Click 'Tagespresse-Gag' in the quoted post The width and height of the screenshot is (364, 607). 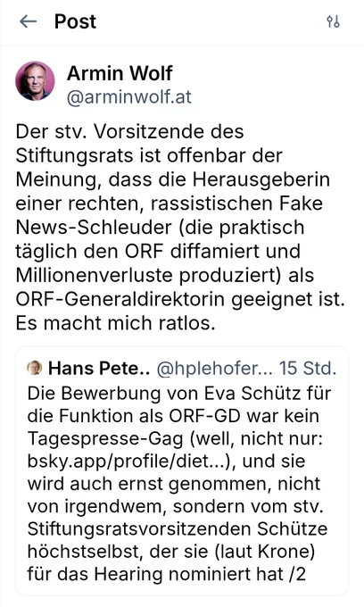(x=105, y=439)
